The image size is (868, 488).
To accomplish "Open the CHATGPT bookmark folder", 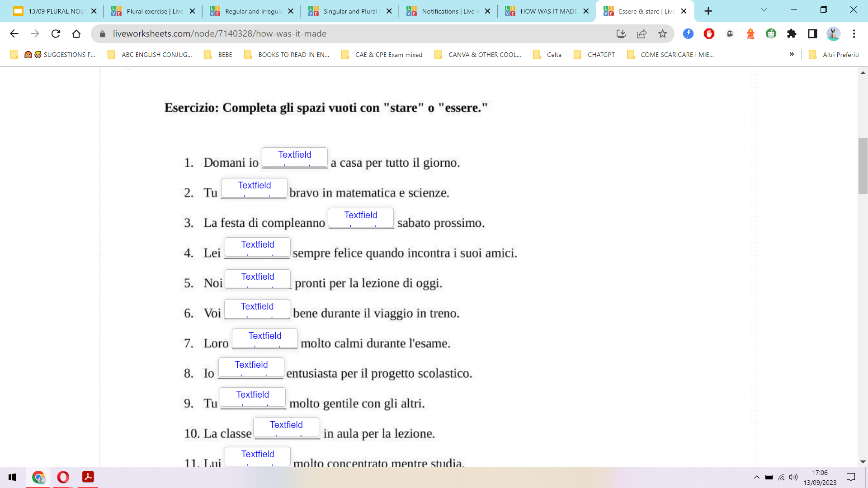I will pyautogui.click(x=594, y=55).
